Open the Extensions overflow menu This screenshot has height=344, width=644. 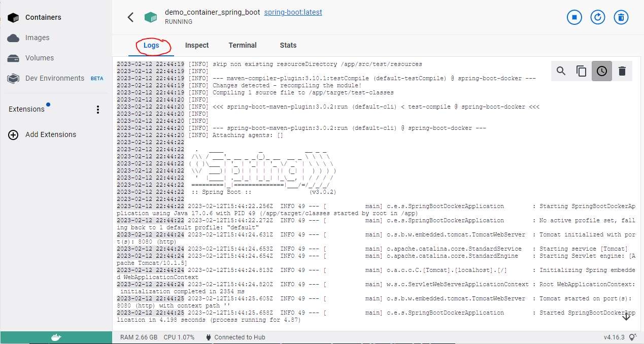[x=98, y=109]
